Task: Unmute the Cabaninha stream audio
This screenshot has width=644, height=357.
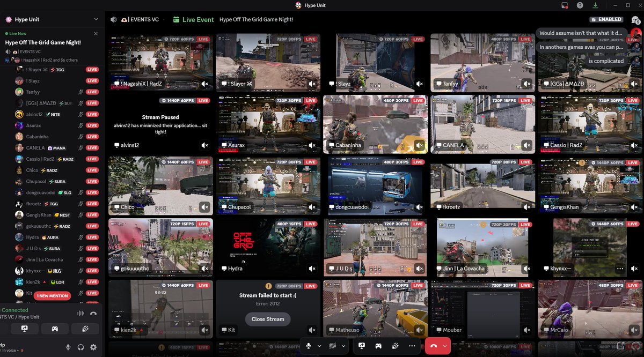Action: (x=419, y=145)
